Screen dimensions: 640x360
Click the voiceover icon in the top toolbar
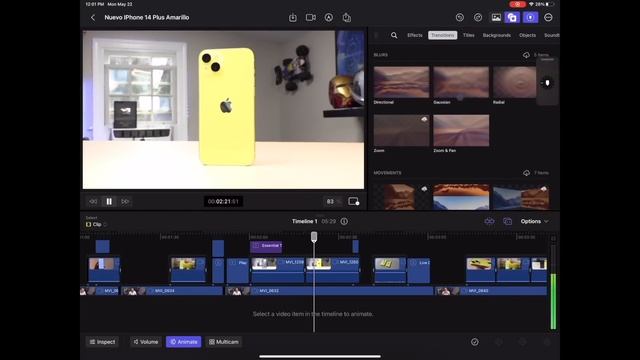pyautogui.click(x=329, y=18)
